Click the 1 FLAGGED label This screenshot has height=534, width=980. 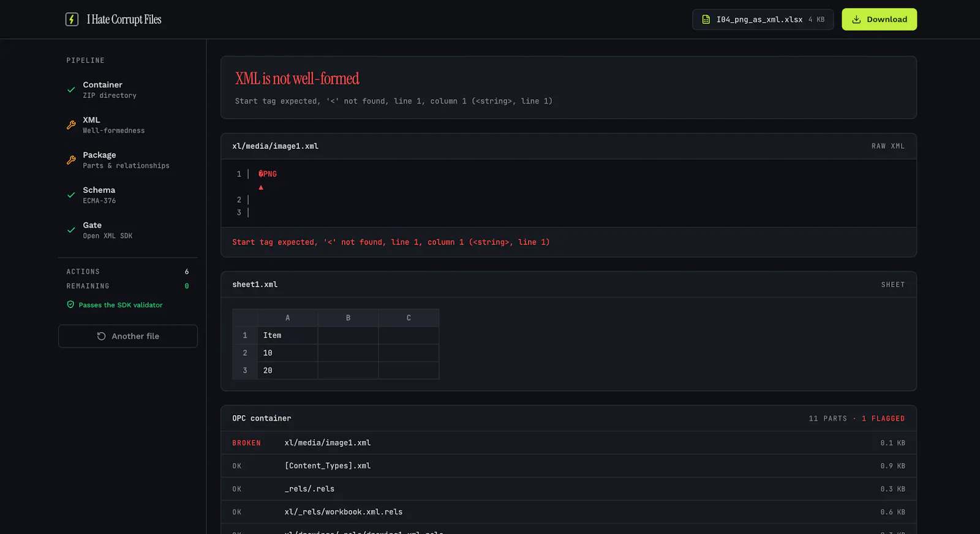883,419
